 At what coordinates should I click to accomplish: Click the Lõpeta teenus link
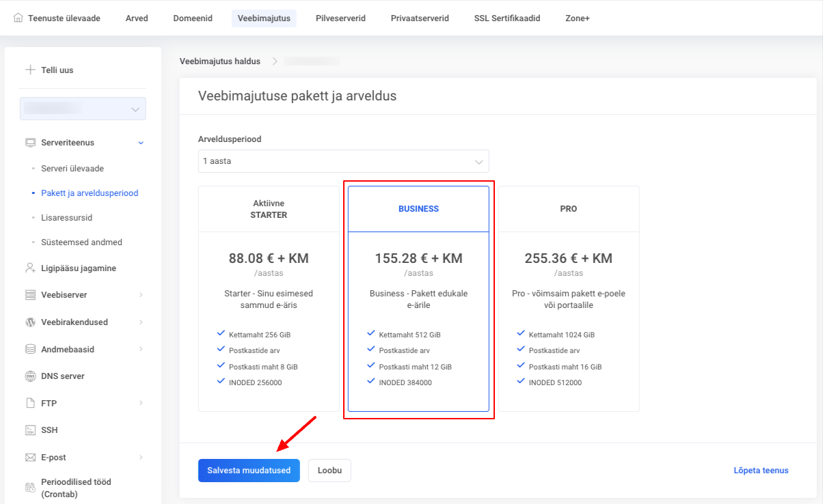click(x=761, y=471)
